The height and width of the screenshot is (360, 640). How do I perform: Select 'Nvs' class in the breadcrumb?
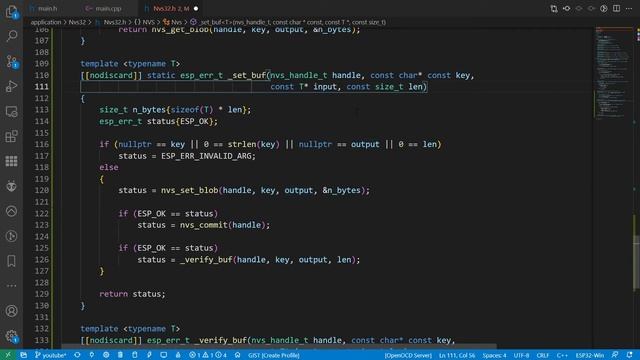pyautogui.click(x=176, y=22)
